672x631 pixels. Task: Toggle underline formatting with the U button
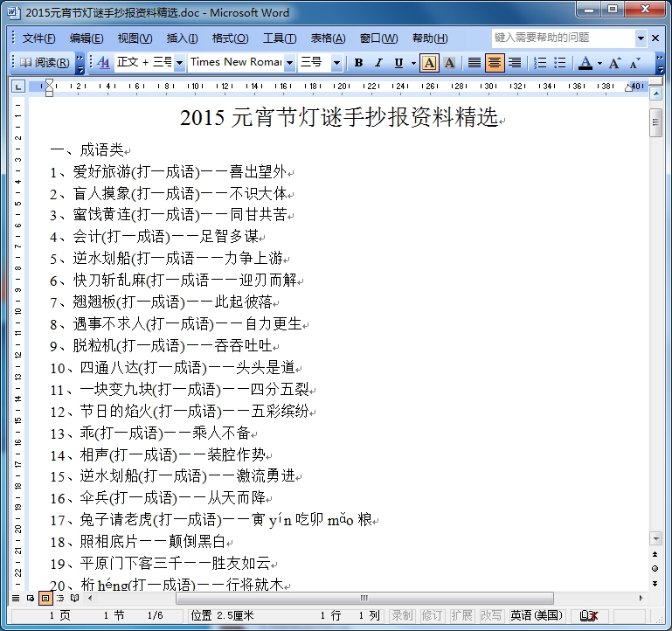[x=398, y=63]
